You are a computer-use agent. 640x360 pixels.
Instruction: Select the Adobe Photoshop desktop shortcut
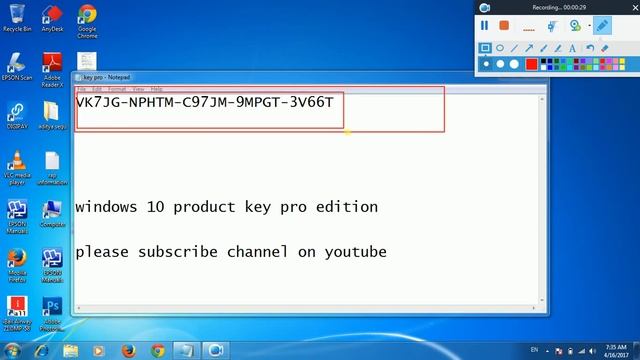point(52,313)
